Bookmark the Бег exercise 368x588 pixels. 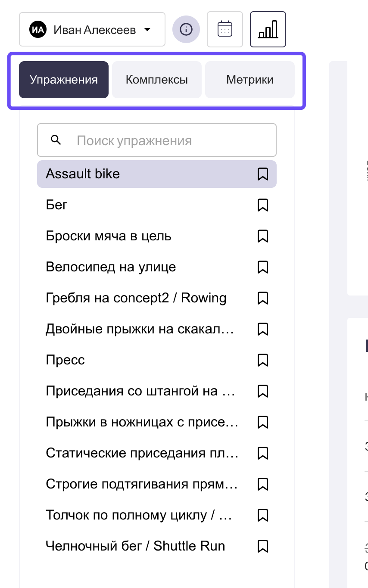click(x=263, y=205)
